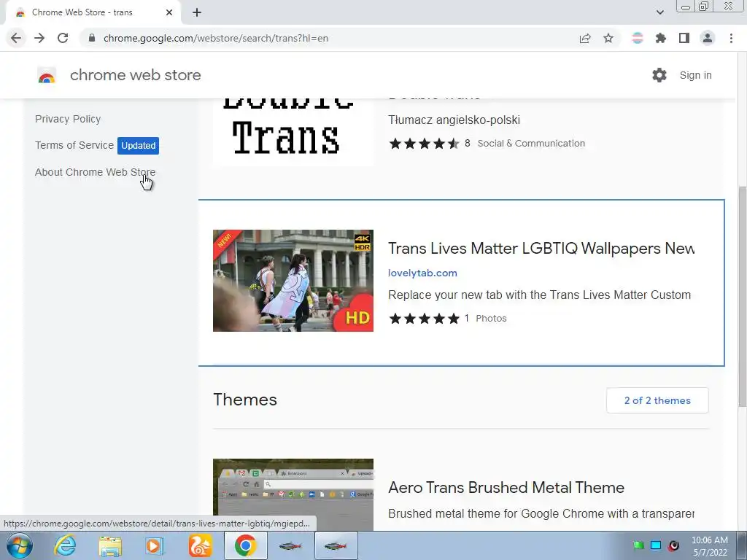Click the lock icon in address bar

(x=92, y=38)
